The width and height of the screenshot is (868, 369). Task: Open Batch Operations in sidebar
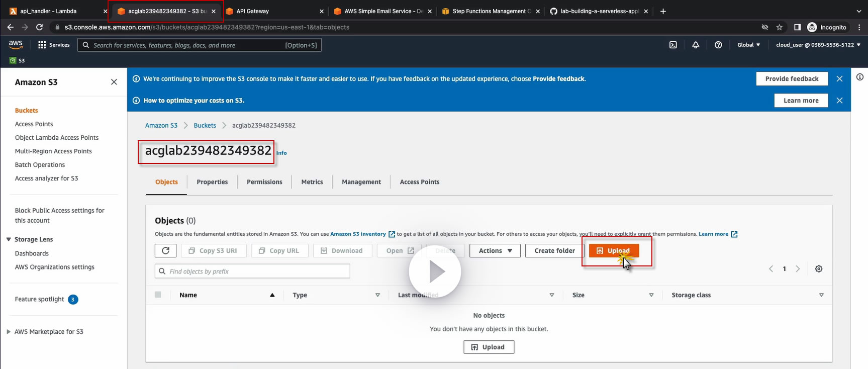(x=40, y=165)
